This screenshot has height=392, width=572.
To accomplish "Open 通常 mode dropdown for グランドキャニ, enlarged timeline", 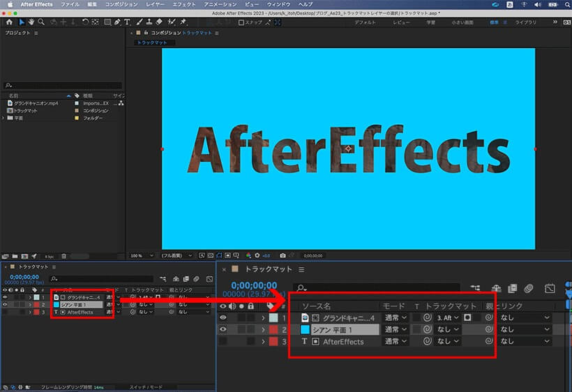I will [396, 318].
